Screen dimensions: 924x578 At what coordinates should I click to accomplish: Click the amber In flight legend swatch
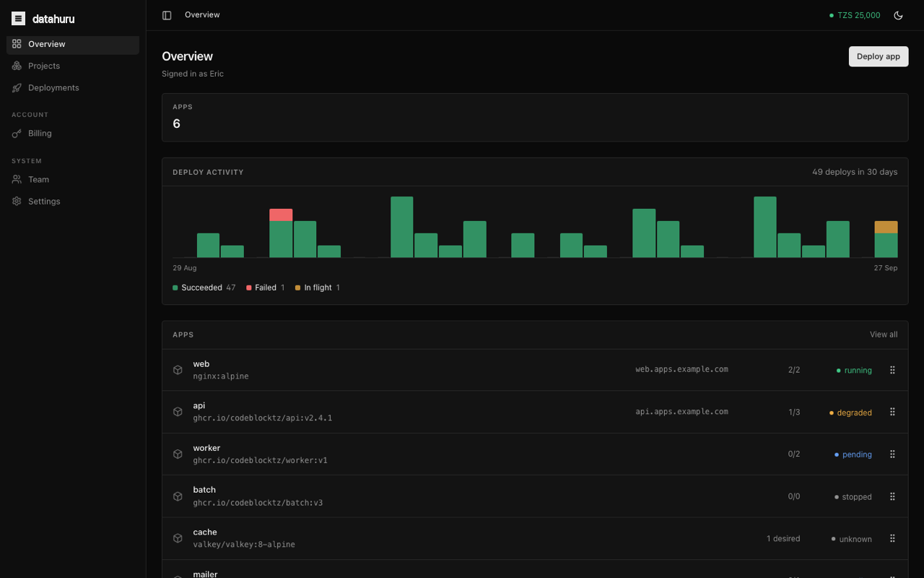click(x=298, y=288)
